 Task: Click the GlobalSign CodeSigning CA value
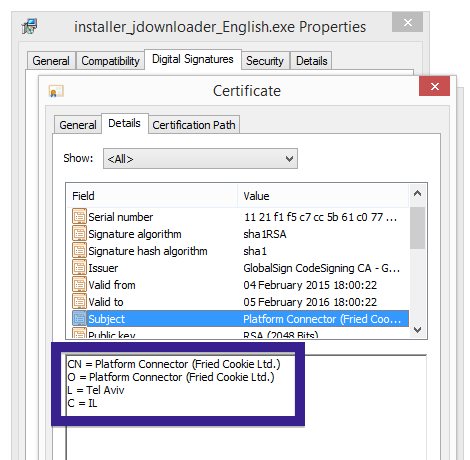(321, 268)
